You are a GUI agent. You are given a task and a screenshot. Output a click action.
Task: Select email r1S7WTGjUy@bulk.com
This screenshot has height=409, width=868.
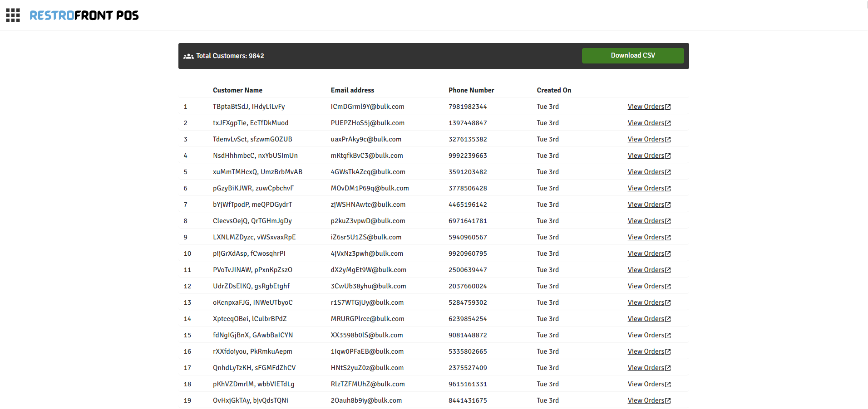click(x=367, y=302)
